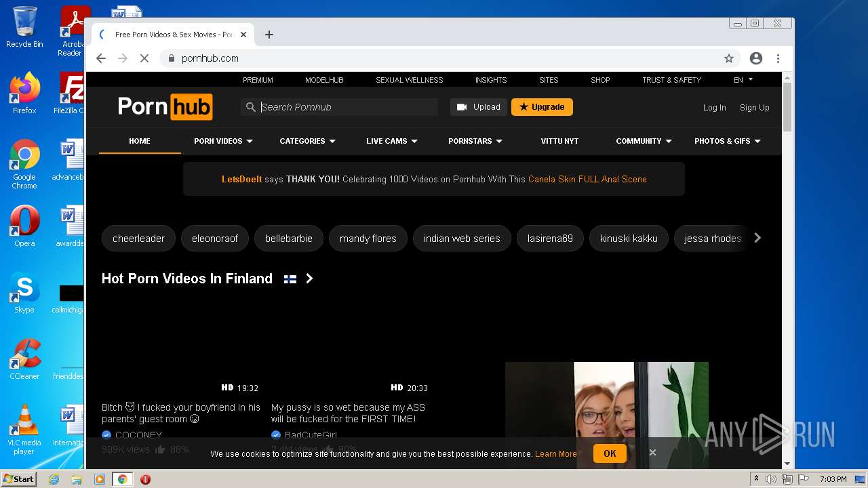Image resolution: width=868 pixels, height=488 pixels.
Task: Select the eleonoraof tag chip
Action: click(215, 239)
